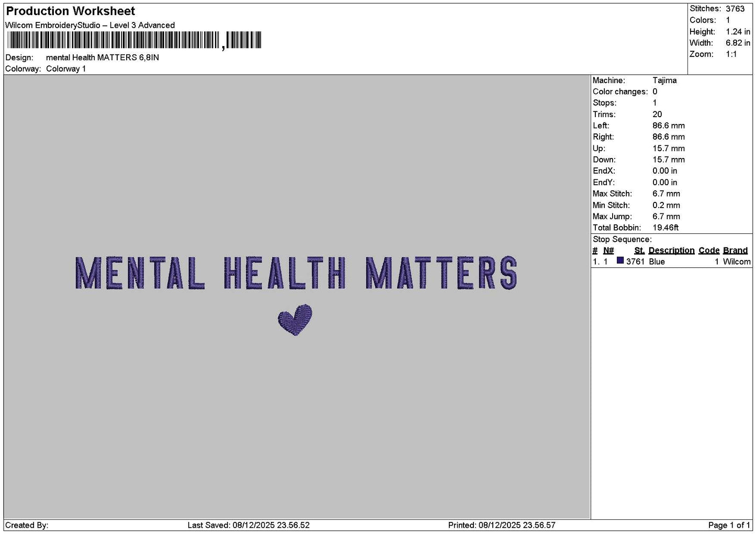Click the St. column header
Viewport: 756px width, 534px height.
pos(639,251)
